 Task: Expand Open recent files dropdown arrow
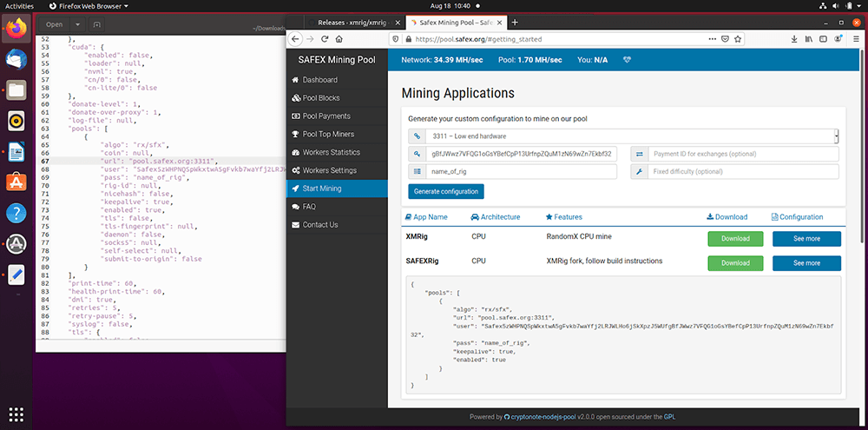77,24
